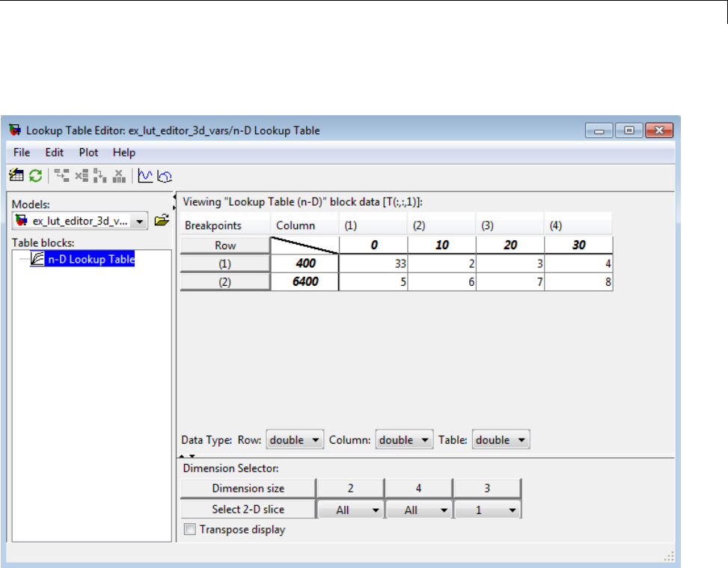Click the Insert column toolbar icon
This screenshot has height=568, width=728.
pyautogui.click(x=100, y=176)
